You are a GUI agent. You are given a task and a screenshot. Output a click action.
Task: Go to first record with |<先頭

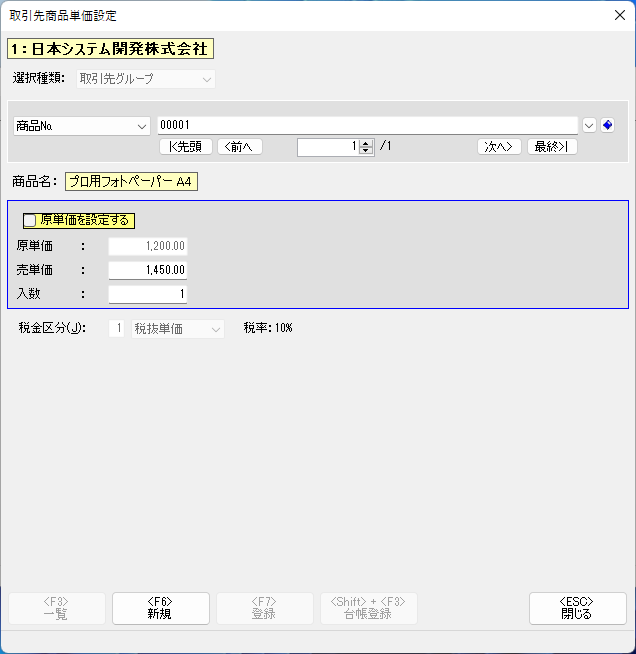point(186,146)
